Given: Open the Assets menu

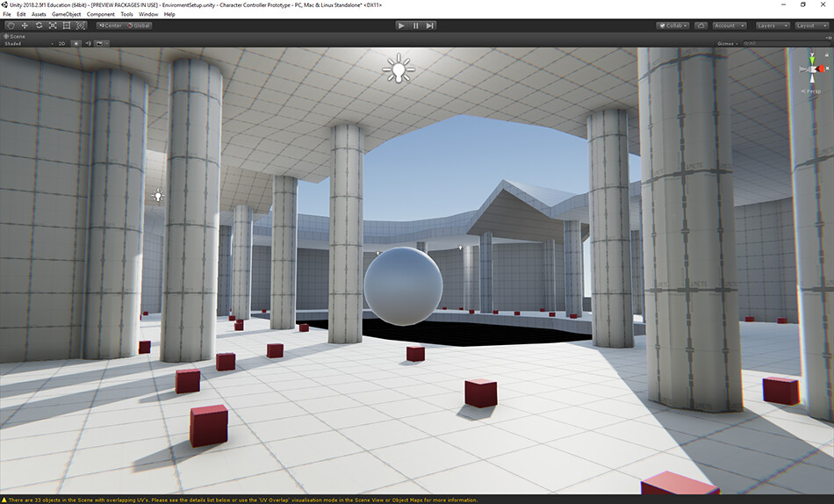Looking at the screenshot, I should (39, 14).
